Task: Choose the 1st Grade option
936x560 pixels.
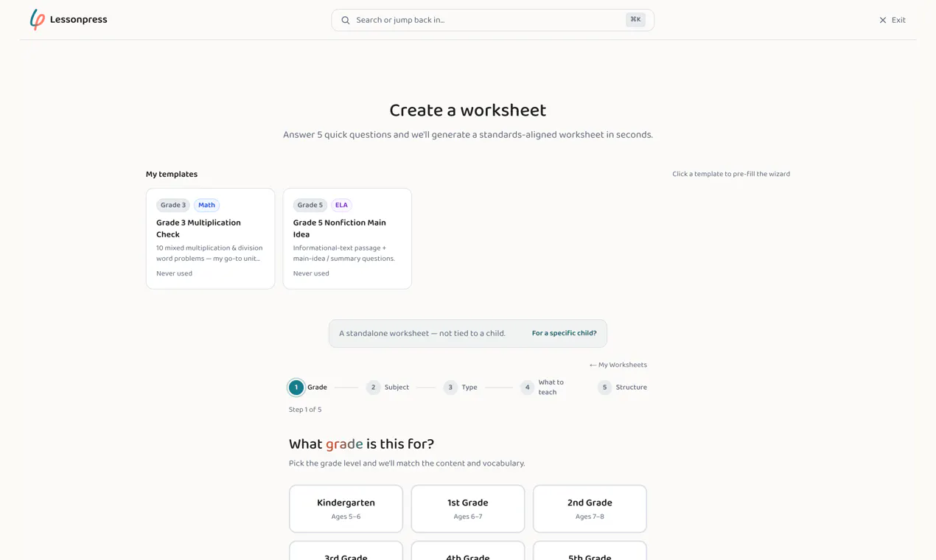Action: point(468,508)
